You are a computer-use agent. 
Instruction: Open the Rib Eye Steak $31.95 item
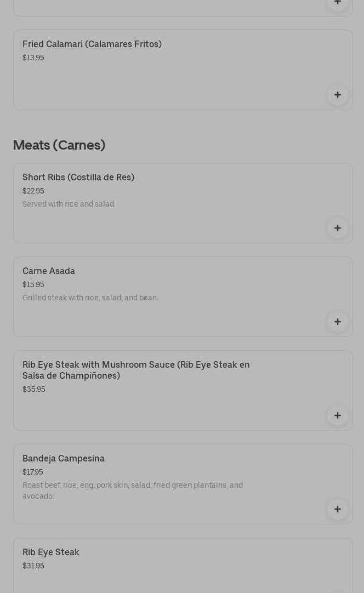click(51, 552)
